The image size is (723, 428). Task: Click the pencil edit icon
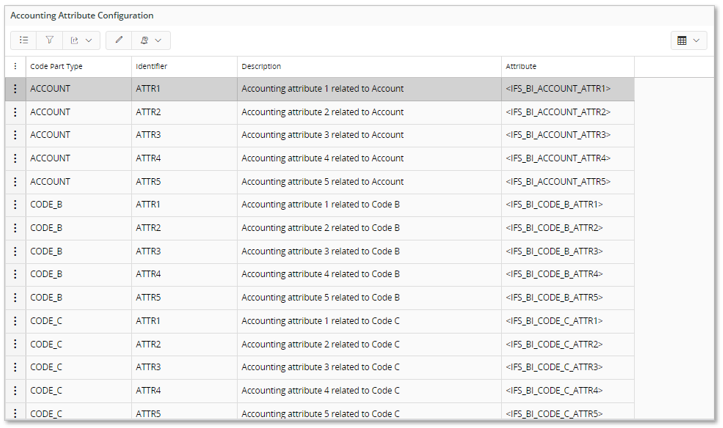[119, 41]
